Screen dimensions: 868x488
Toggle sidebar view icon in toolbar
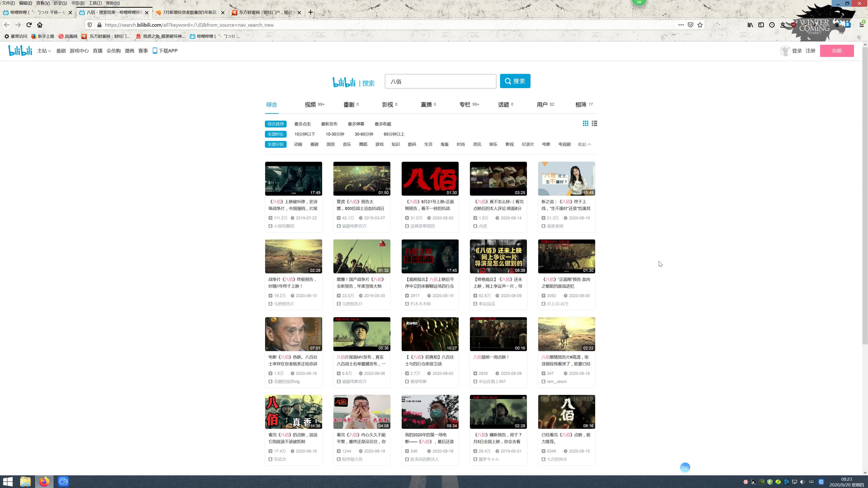click(761, 25)
